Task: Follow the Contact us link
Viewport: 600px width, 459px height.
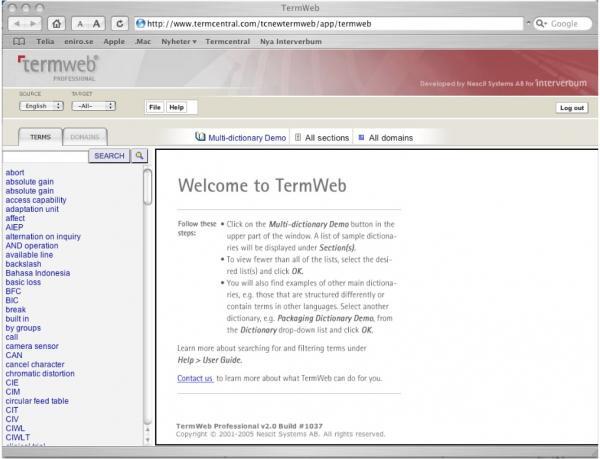Action: coord(195,378)
